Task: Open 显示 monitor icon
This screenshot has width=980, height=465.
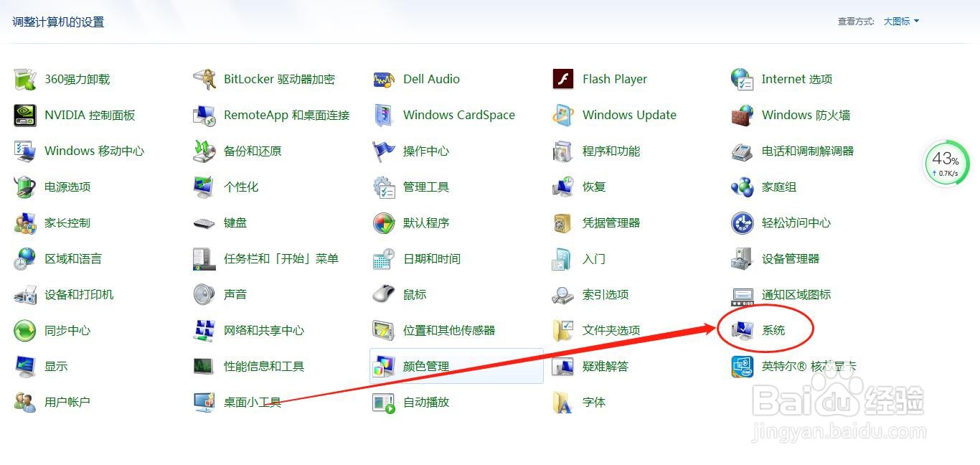Action: click(25, 366)
